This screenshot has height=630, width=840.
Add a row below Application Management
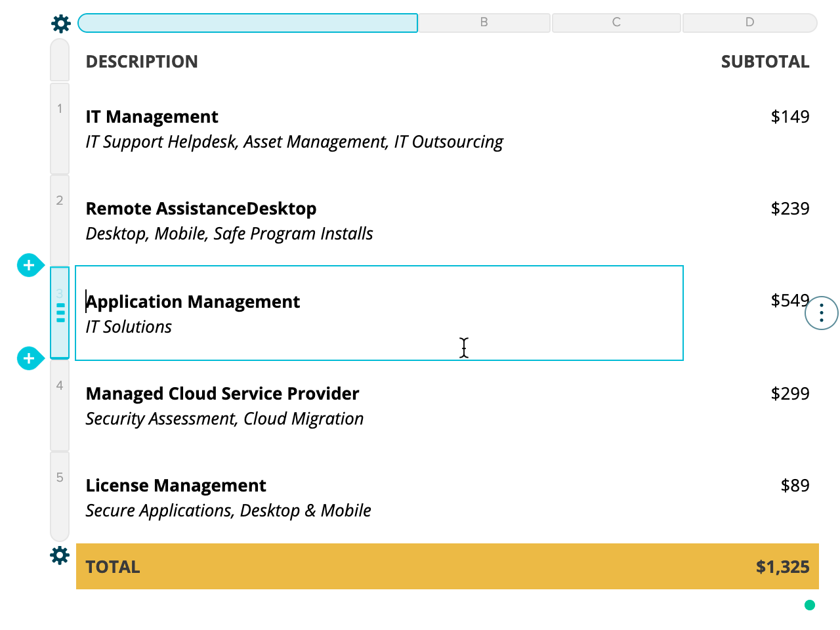tap(29, 358)
